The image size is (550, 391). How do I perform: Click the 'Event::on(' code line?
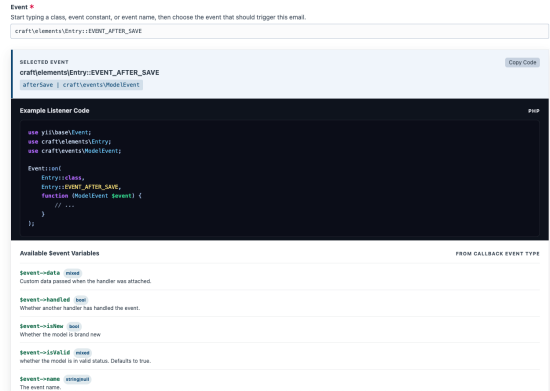[45, 168]
